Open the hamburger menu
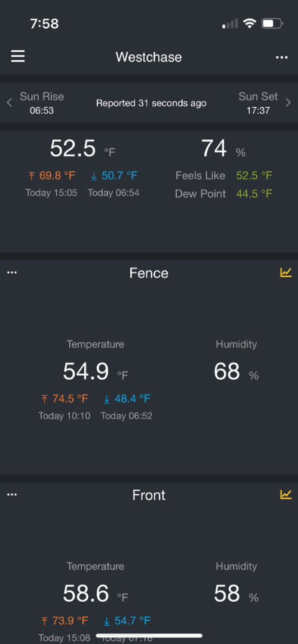This screenshot has height=644, width=298. (x=18, y=56)
